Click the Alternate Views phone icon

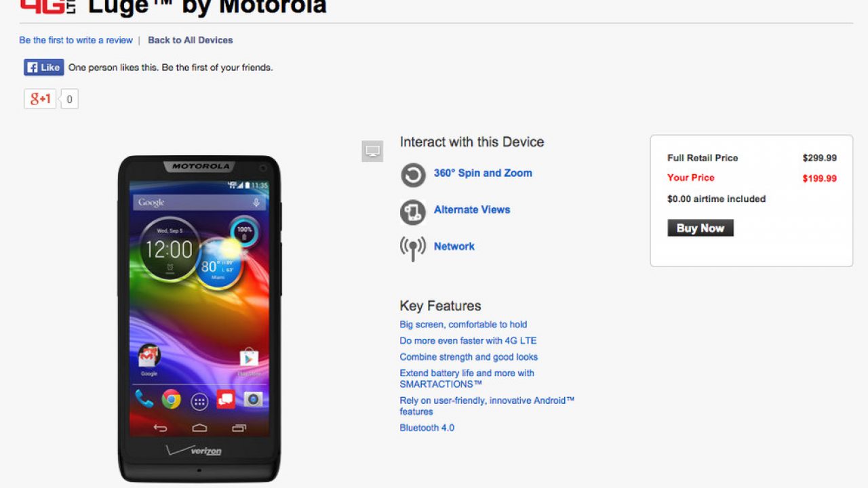[x=413, y=212]
